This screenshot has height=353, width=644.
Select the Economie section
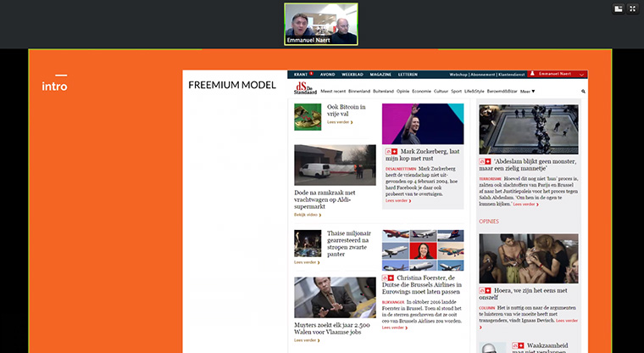pos(421,92)
